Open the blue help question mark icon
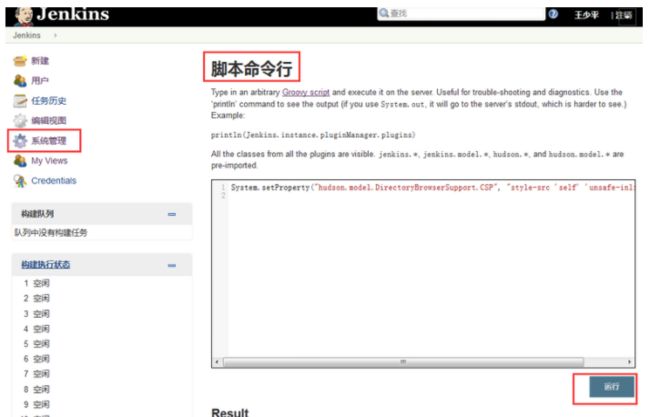650x417 pixels. (x=553, y=14)
